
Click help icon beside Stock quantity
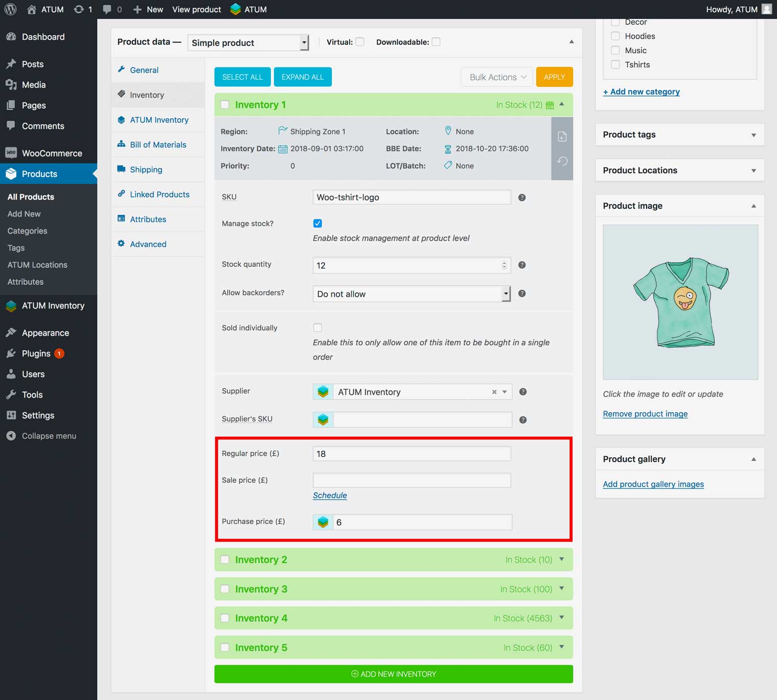tap(522, 265)
